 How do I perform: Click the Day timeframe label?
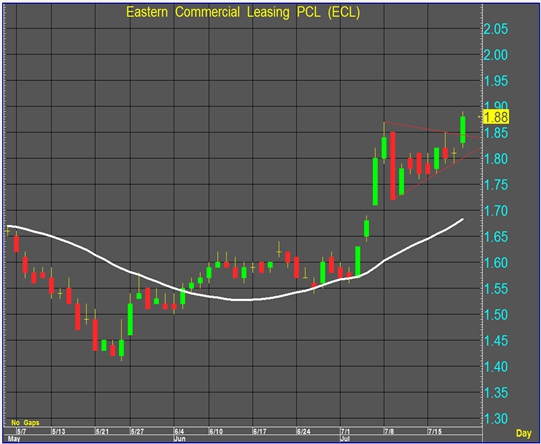[523, 433]
